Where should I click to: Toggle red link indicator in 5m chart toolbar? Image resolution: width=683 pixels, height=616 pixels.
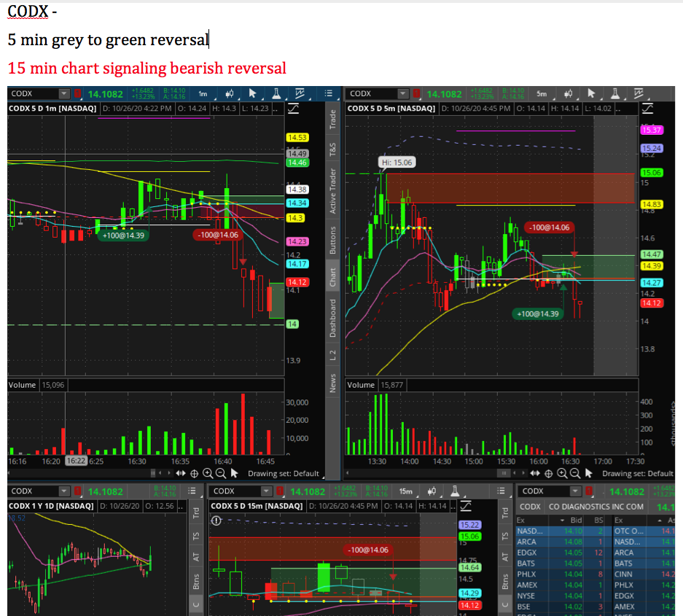[x=416, y=93]
